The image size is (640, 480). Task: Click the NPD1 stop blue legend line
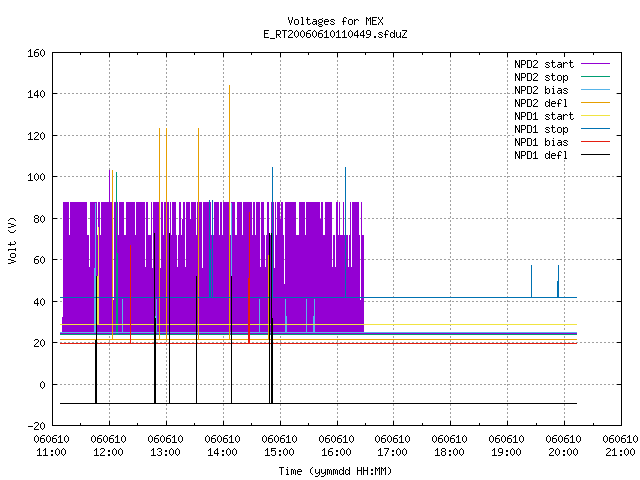pos(595,129)
